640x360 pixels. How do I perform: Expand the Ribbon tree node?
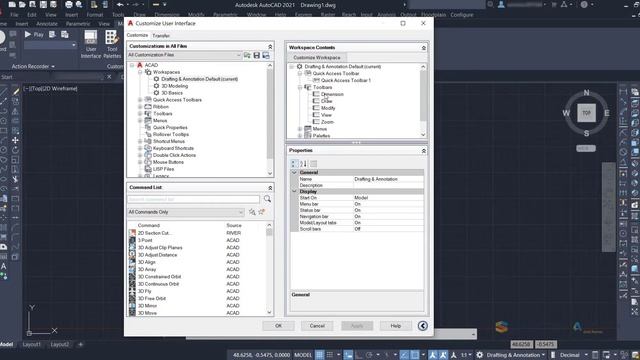coord(140,107)
